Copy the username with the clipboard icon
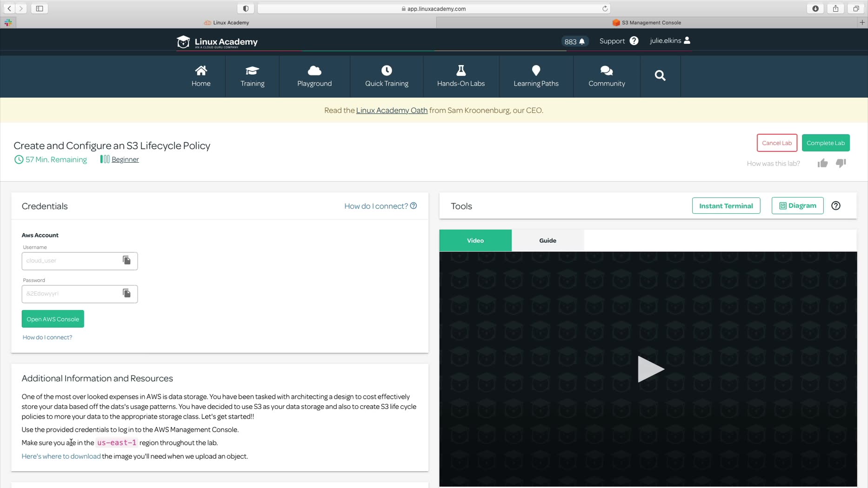Image resolution: width=868 pixels, height=488 pixels. pos(127,260)
